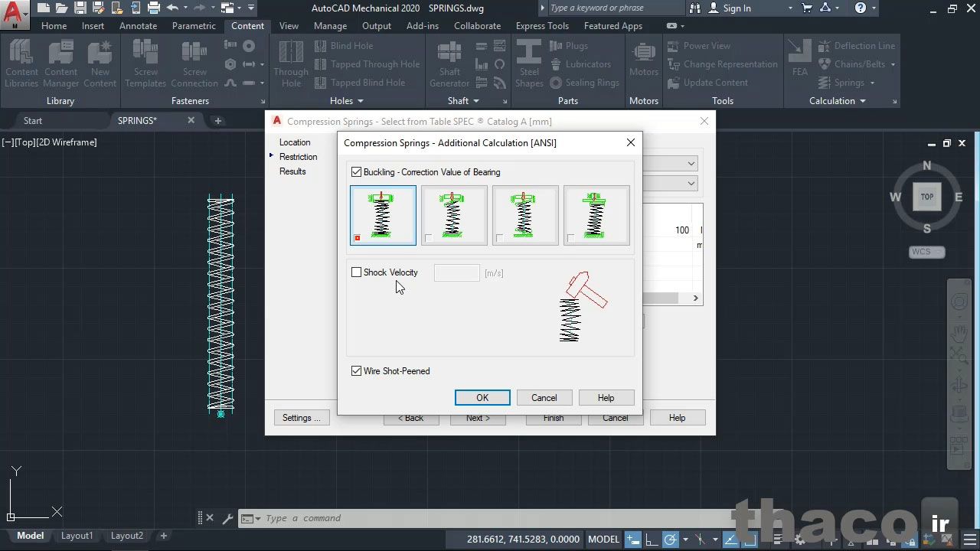The image size is (980, 551).
Task: Open the Springs dropdown in Calculation panel
Action: pos(872,83)
